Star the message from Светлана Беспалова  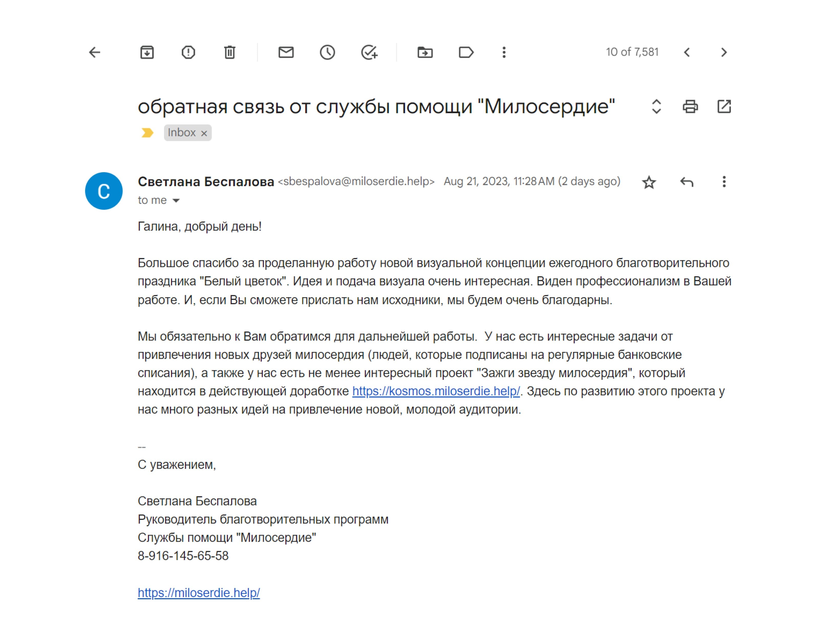pyautogui.click(x=649, y=183)
